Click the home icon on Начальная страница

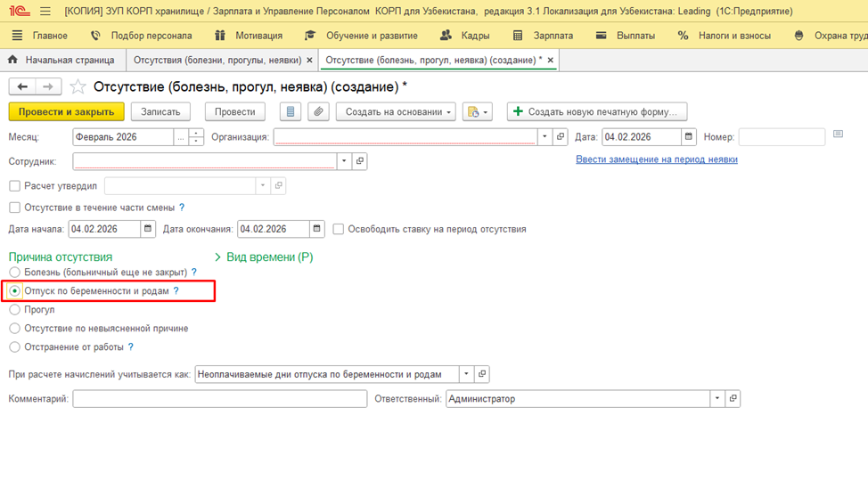12,61
